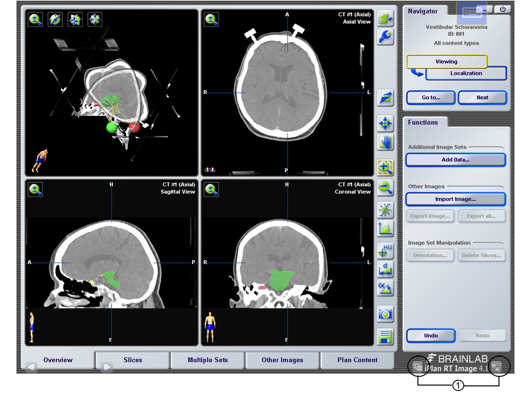Open the Multiple Sets tab
532x417 pixels.
[208, 360]
